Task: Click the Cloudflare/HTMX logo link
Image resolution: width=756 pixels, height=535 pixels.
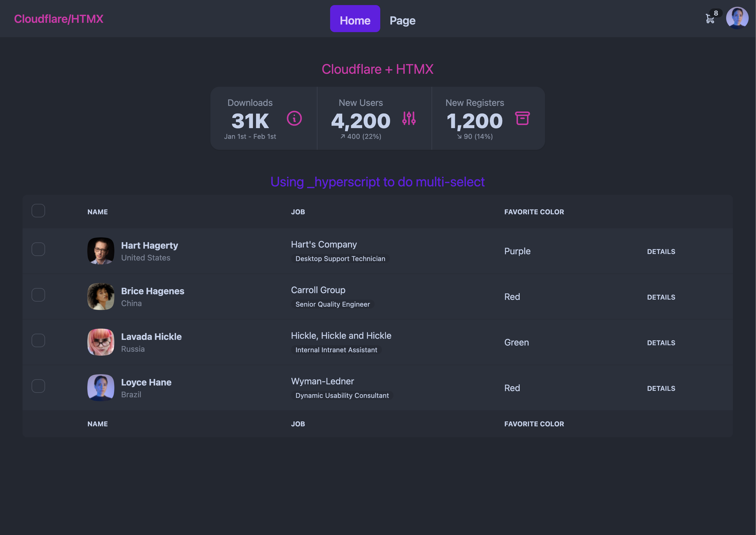Action: pyautogui.click(x=59, y=19)
